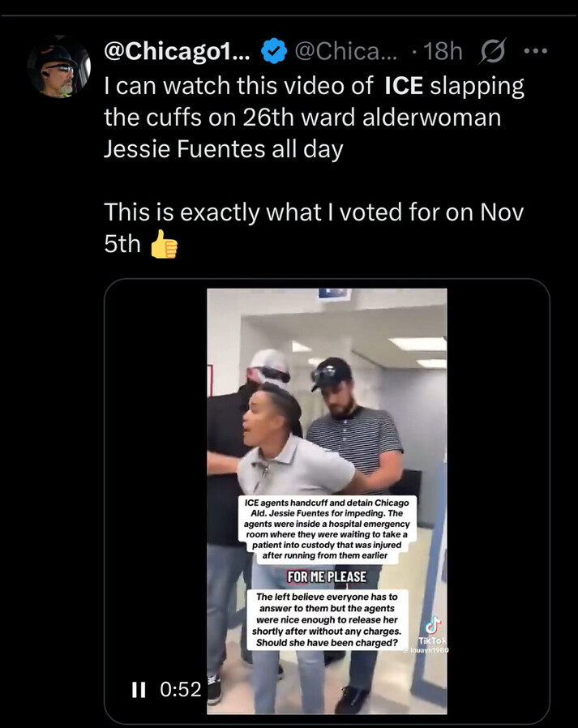
Task: Click the thumbs up emoji in tweet
Action: [165, 244]
